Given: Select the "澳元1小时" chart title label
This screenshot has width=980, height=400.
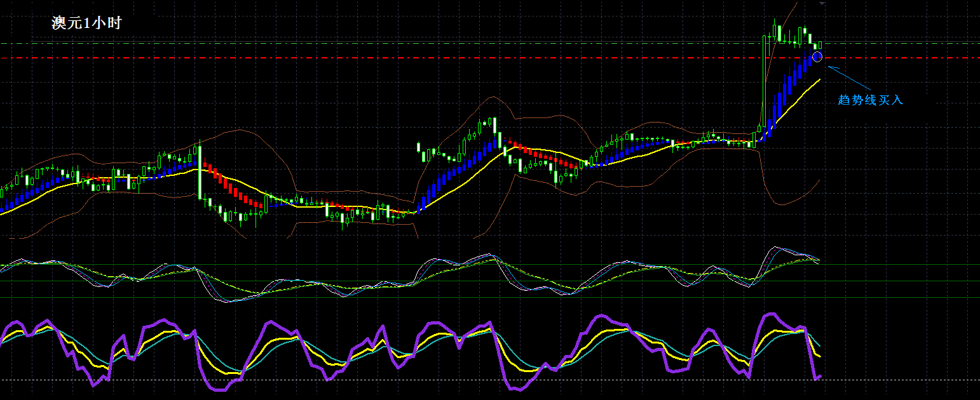Looking at the screenshot, I should (86, 23).
